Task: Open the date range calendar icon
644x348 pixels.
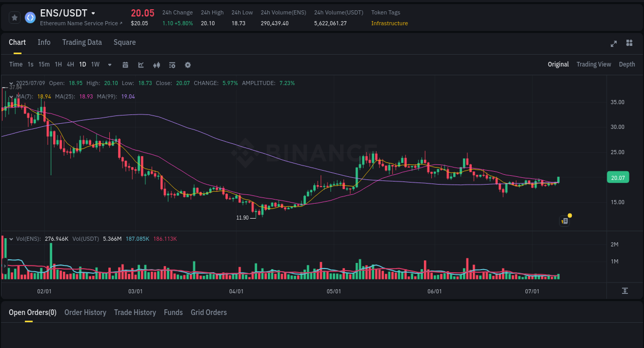Action: 126,64
